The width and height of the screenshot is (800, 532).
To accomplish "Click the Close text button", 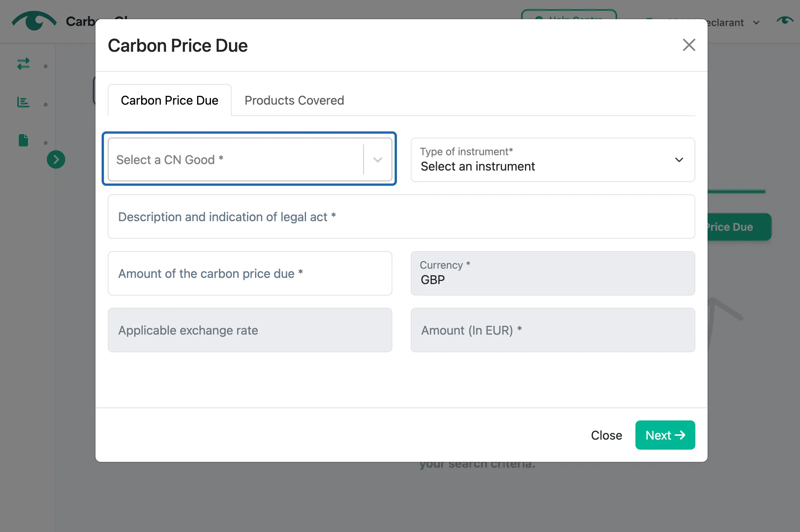I will [x=606, y=435].
